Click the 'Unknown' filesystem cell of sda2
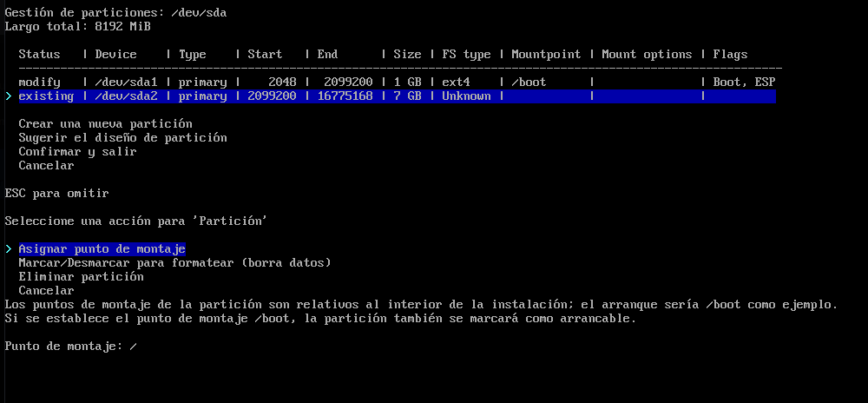Viewport: 868px width, 403px height. [466, 96]
